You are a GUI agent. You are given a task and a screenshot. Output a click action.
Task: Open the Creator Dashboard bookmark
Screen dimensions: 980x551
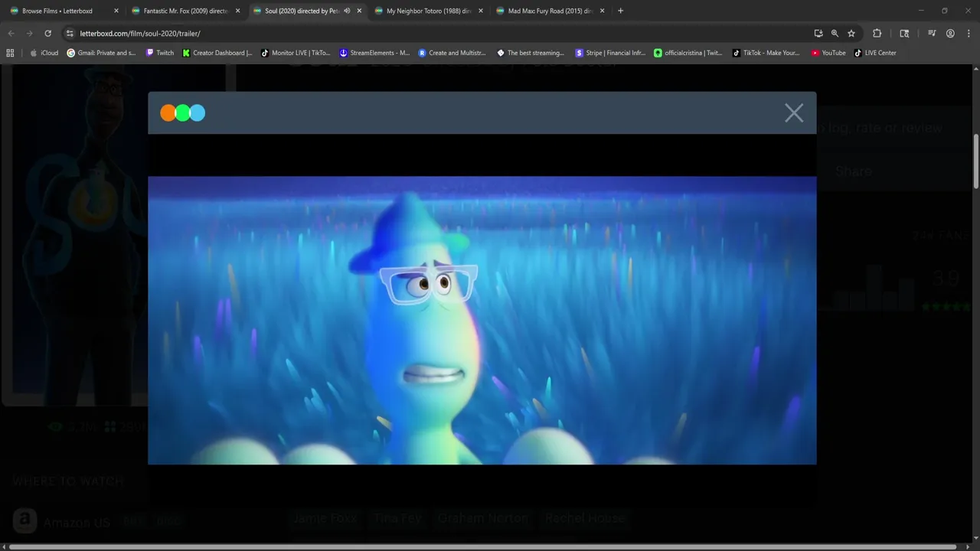(x=217, y=53)
